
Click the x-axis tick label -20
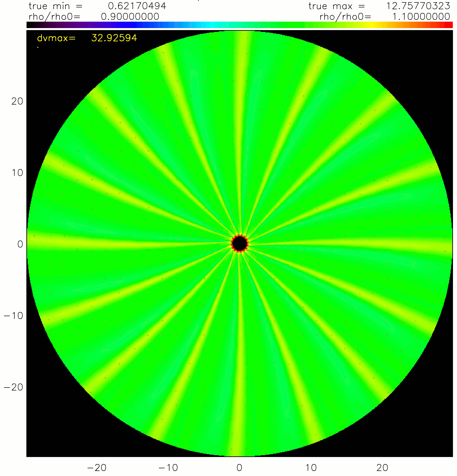[x=97, y=467]
